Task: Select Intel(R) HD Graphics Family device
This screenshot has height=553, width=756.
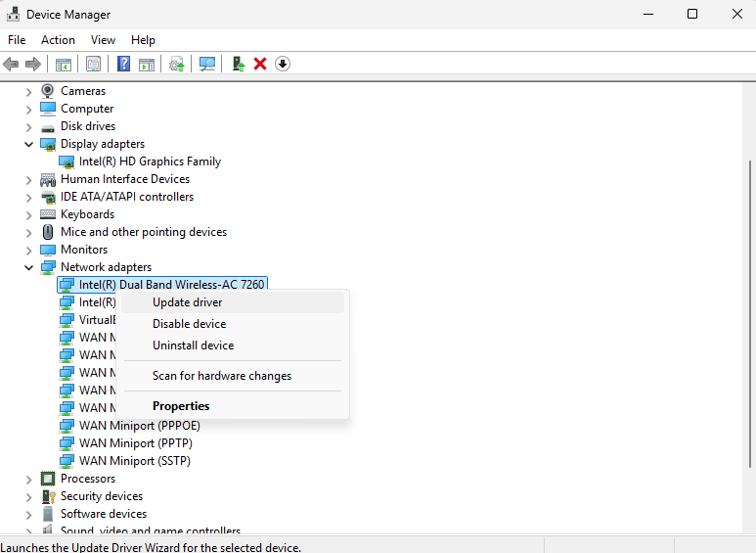Action: [150, 161]
